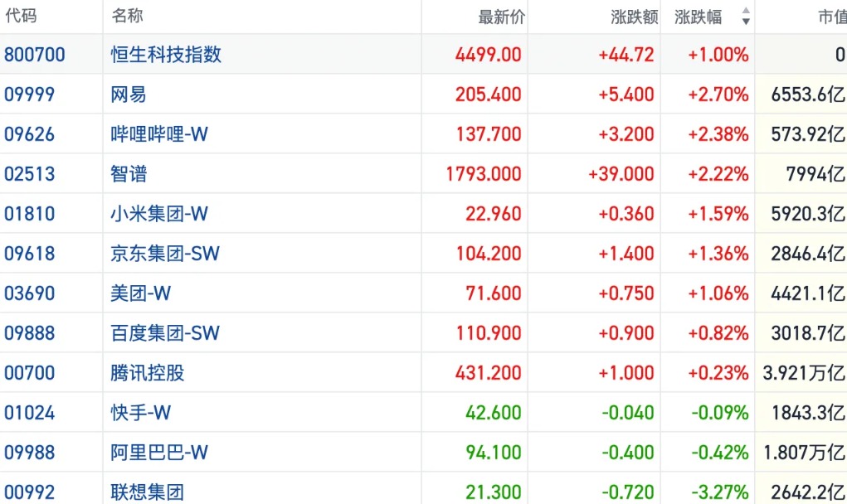The height and width of the screenshot is (504, 847).
Task: Click the 代码 column header
Action: pos(21,16)
